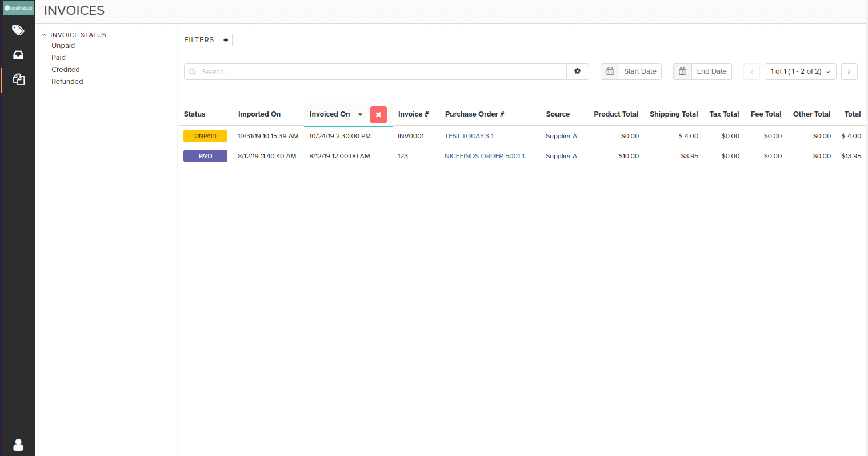Sort by Imported On column
The image size is (868, 456).
[x=259, y=114]
